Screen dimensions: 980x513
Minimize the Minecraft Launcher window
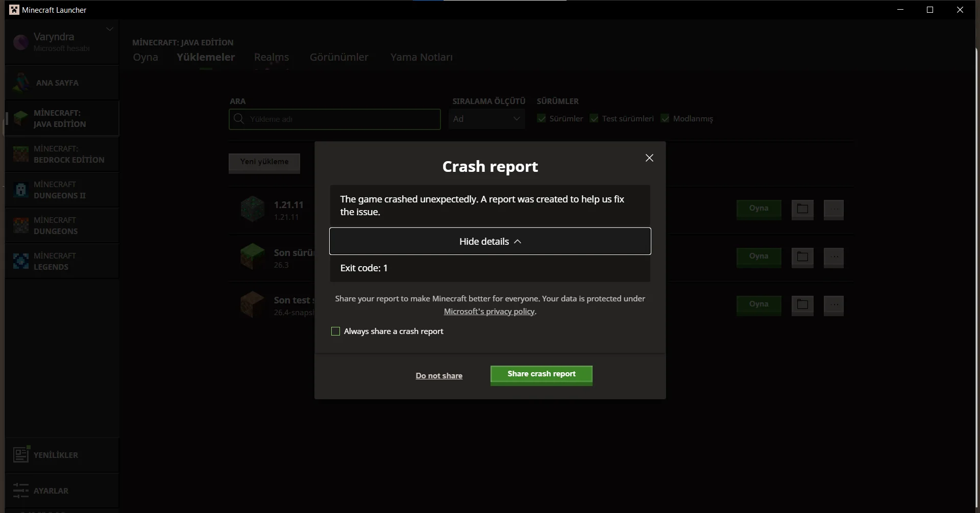point(900,10)
